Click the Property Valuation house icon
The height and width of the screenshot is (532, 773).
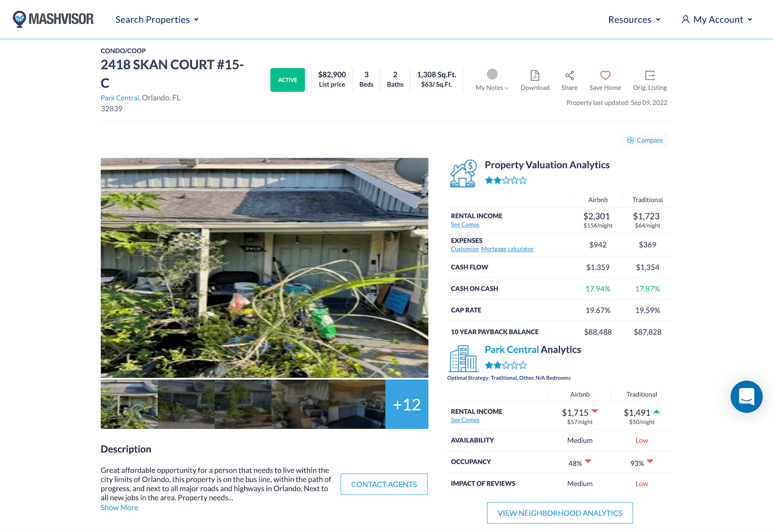463,174
